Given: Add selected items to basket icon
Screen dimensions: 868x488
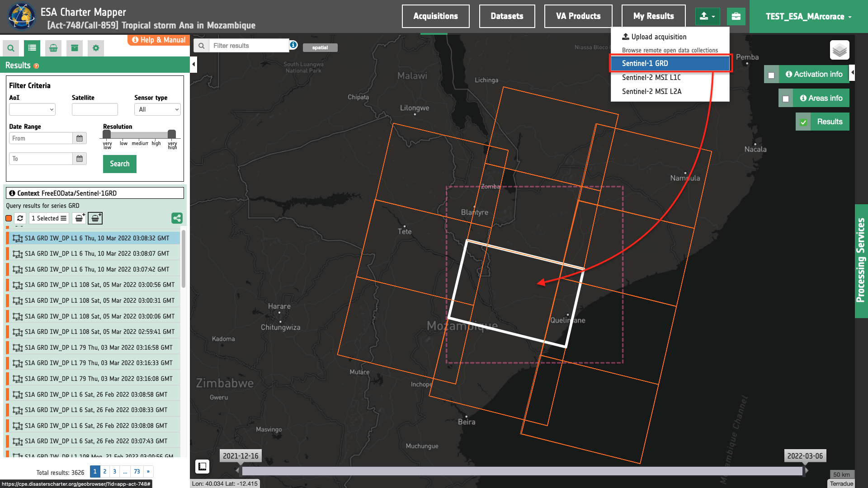Looking at the screenshot, I should 79,218.
